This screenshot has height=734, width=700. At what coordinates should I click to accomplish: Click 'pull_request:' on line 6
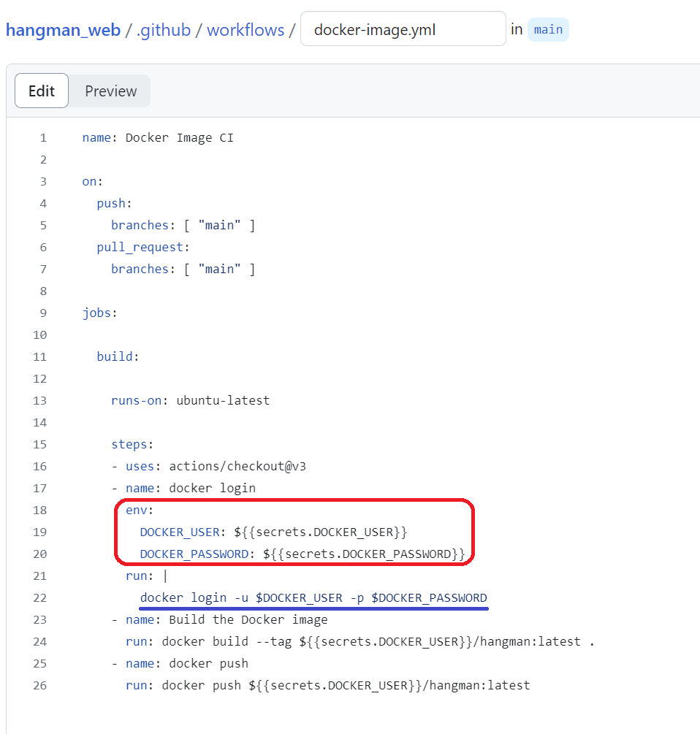point(143,247)
